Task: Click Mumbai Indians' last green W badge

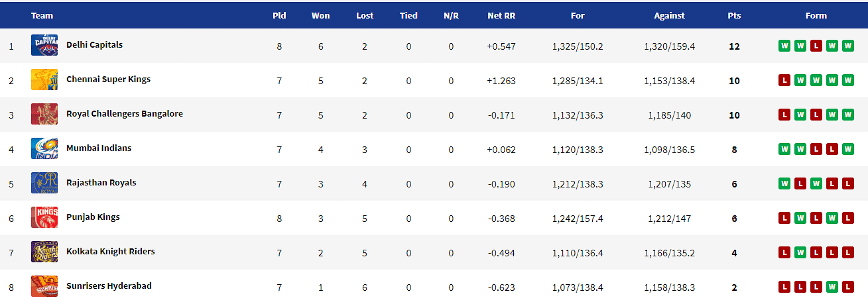Action: click(848, 149)
